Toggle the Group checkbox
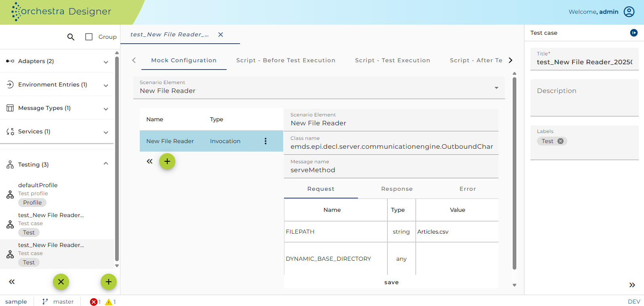Screen dimensions: 644x306 click(89, 37)
